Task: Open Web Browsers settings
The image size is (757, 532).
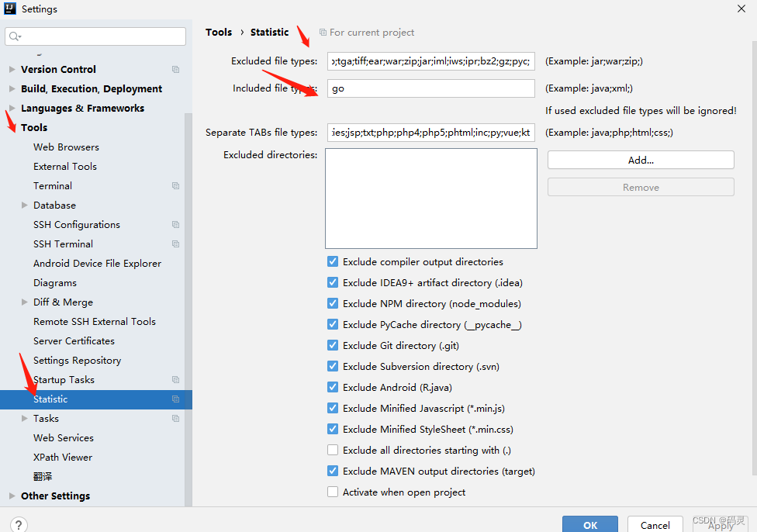Action: point(66,147)
